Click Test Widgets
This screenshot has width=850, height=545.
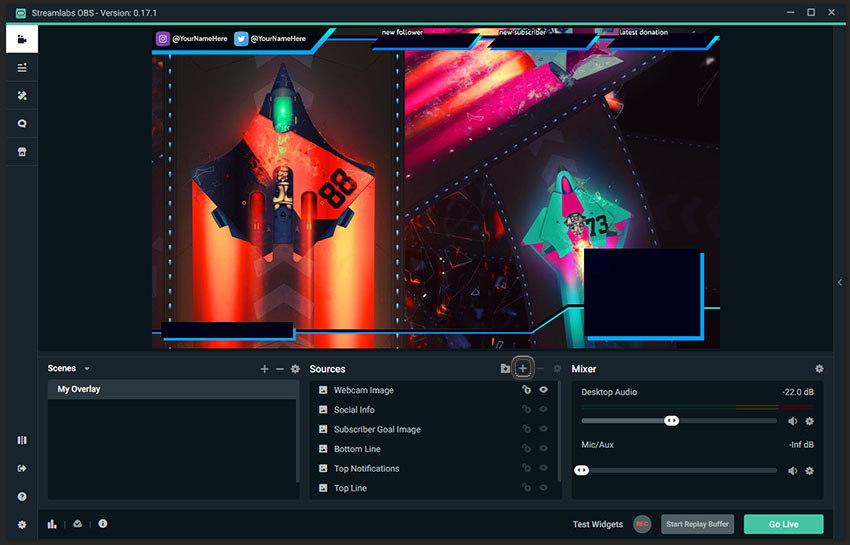(597, 524)
